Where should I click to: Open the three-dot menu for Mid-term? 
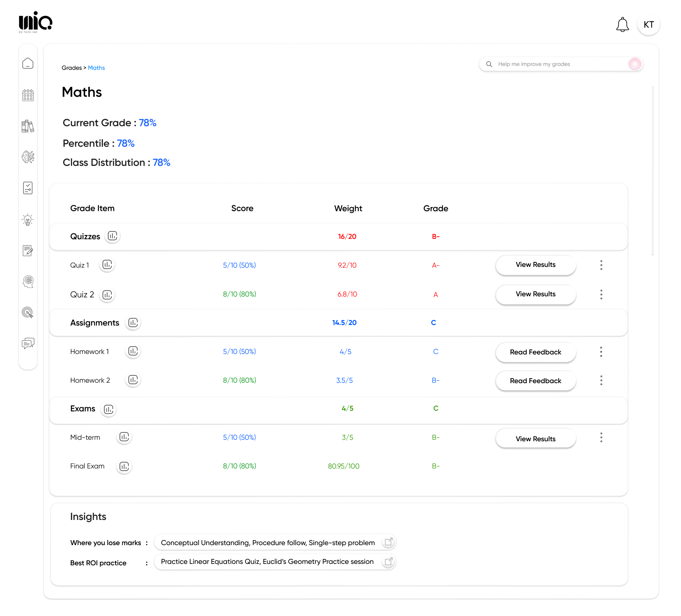tap(601, 437)
